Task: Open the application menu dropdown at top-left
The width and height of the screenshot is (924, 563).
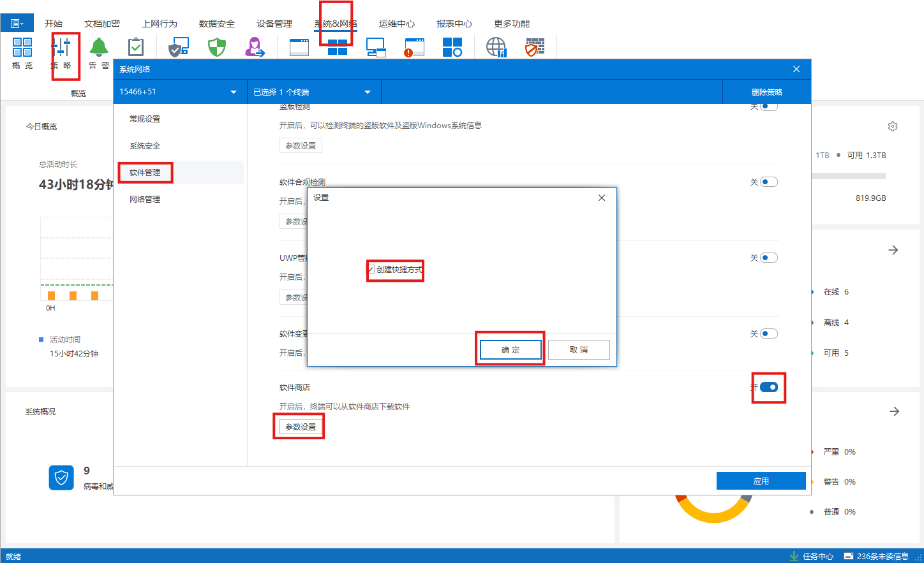Action: pyautogui.click(x=17, y=24)
